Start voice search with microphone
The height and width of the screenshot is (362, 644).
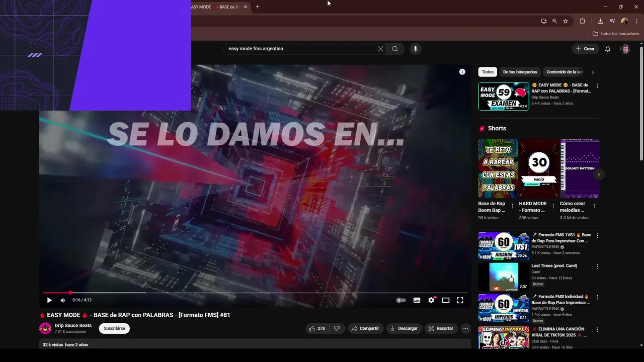point(415,49)
